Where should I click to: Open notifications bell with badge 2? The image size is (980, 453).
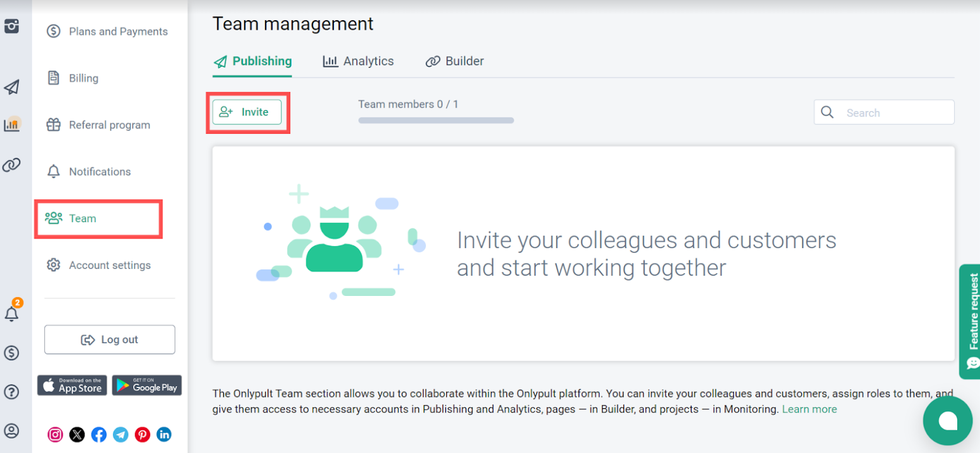[11, 314]
